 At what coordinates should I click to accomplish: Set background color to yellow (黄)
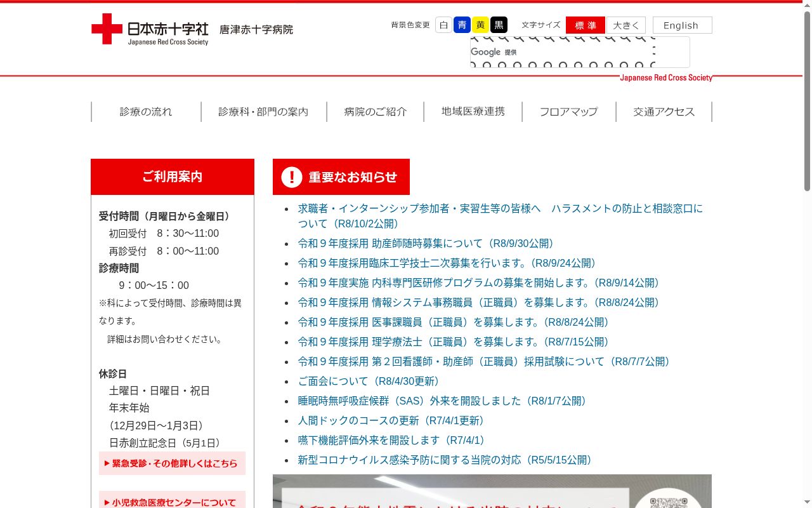[480, 25]
